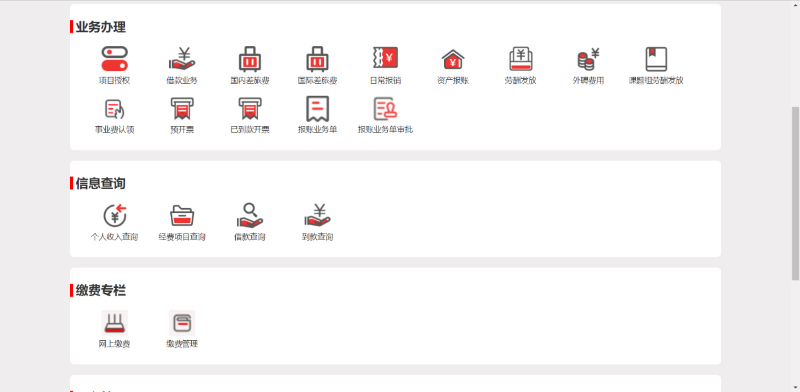Click the 外聘费用 external hire fees icon
Image resolution: width=800 pixels, height=392 pixels.
588,59
